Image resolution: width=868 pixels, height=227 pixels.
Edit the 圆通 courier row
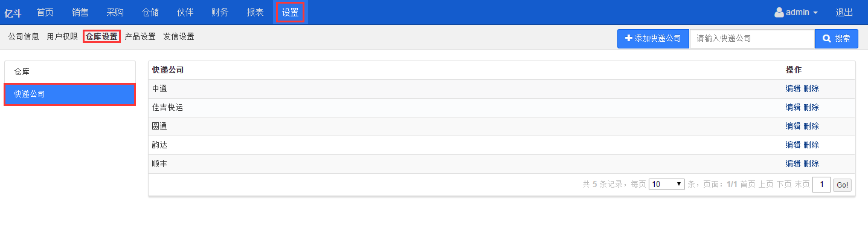792,126
